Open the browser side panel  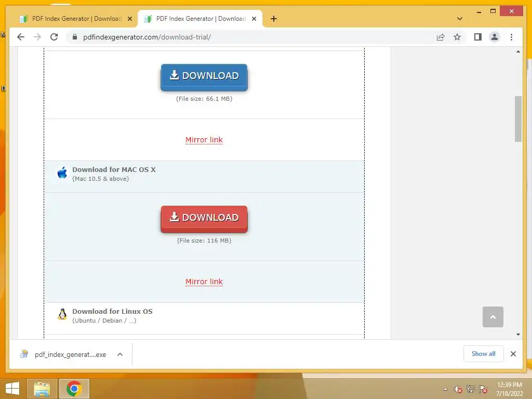[x=478, y=37]
